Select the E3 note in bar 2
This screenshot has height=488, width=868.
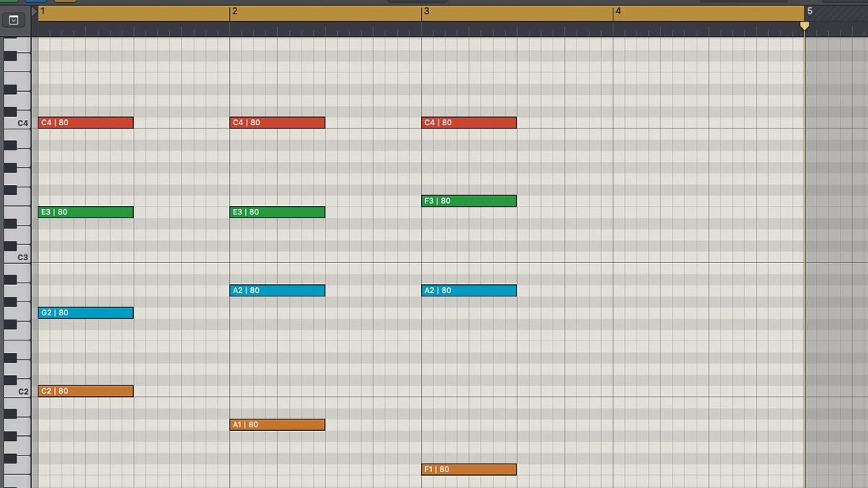pyautogui.click(x=278, y=212)
